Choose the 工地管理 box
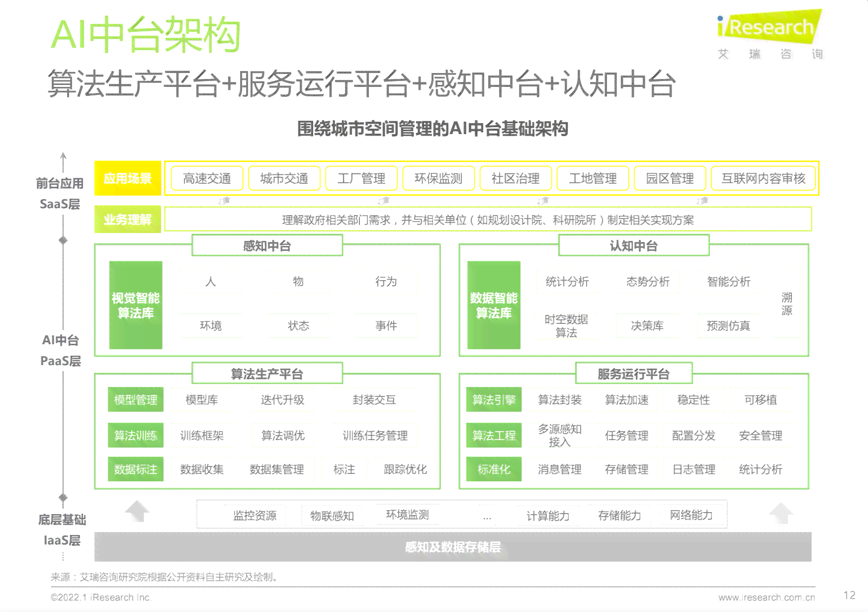 click(x=593, y=178)
